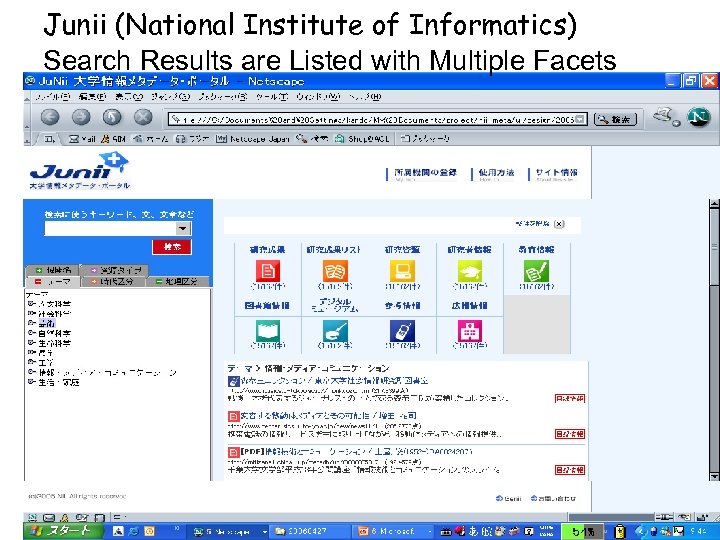Switch to the 20060427 folder taskbar item
The image size is (720, 540).
tap(307, 531)
